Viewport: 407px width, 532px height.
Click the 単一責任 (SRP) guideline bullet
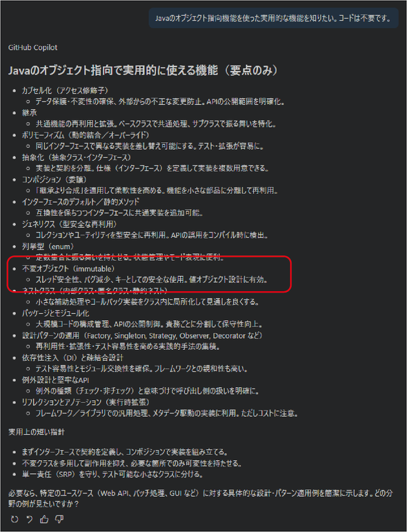click(112, 474)
